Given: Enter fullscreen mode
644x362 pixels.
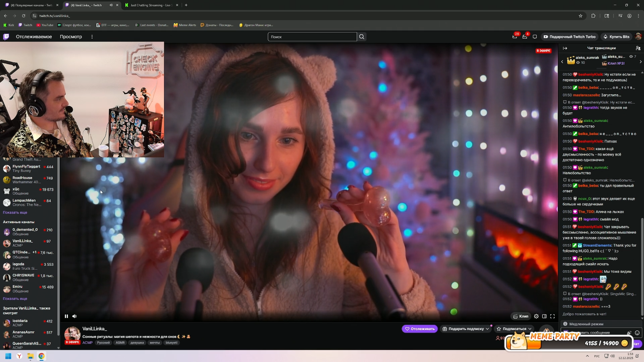Looking at the screenshot, I should 552,316.
